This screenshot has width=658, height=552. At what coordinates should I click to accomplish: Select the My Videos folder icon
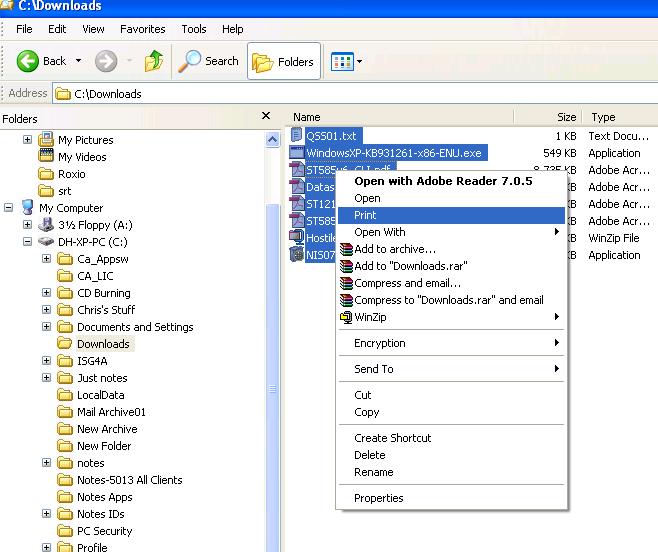coord(46,156)
